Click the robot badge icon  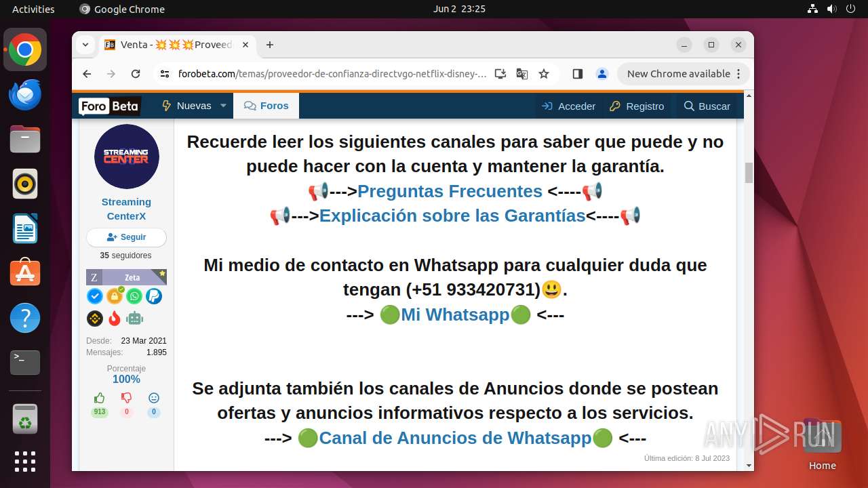point(135,318)
